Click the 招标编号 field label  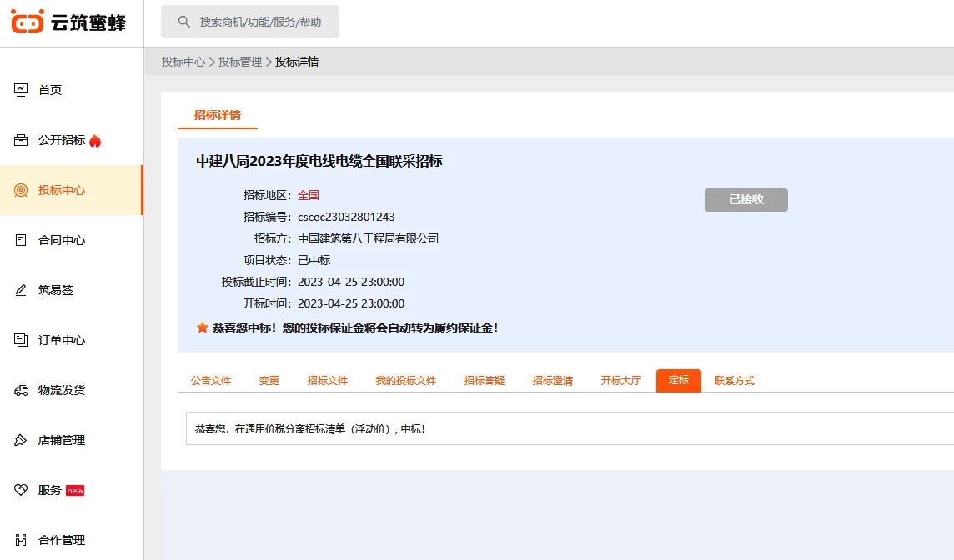(x=267, y=217)
